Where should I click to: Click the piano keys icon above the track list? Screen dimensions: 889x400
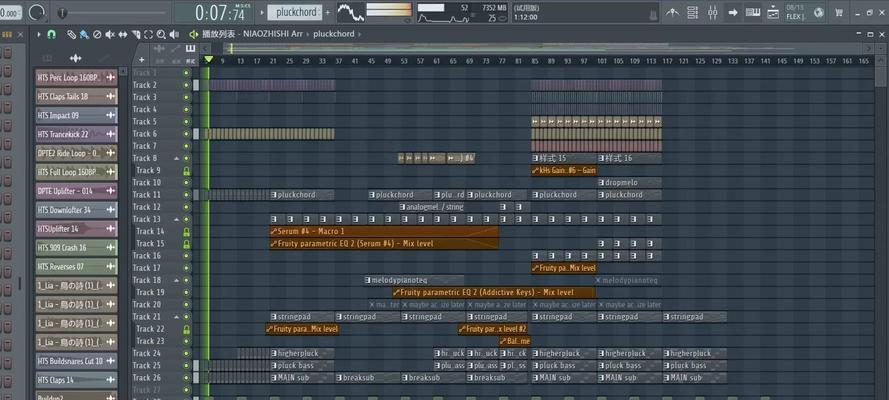(190, 49)
